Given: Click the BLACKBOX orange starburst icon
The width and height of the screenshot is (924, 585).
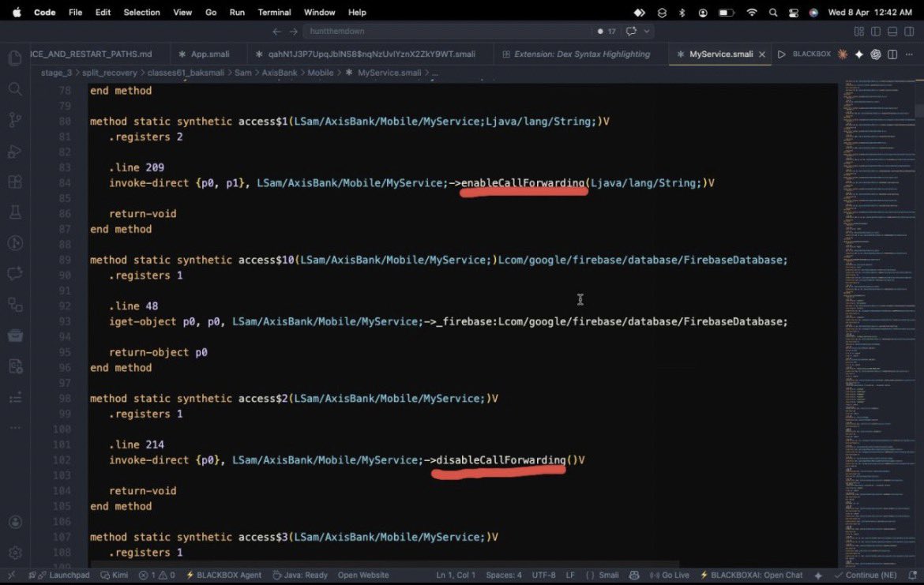Looking at the screenshot, I should coord(843,54).
